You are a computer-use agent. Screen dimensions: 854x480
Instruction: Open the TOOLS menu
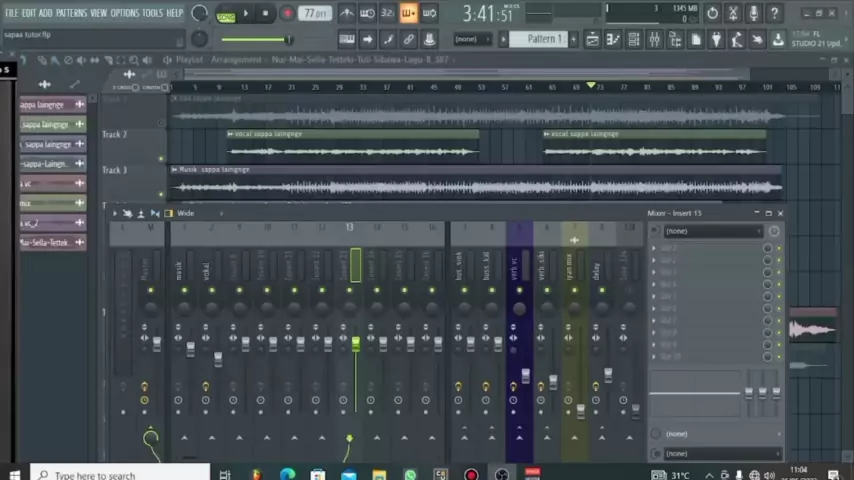[152, 13]
